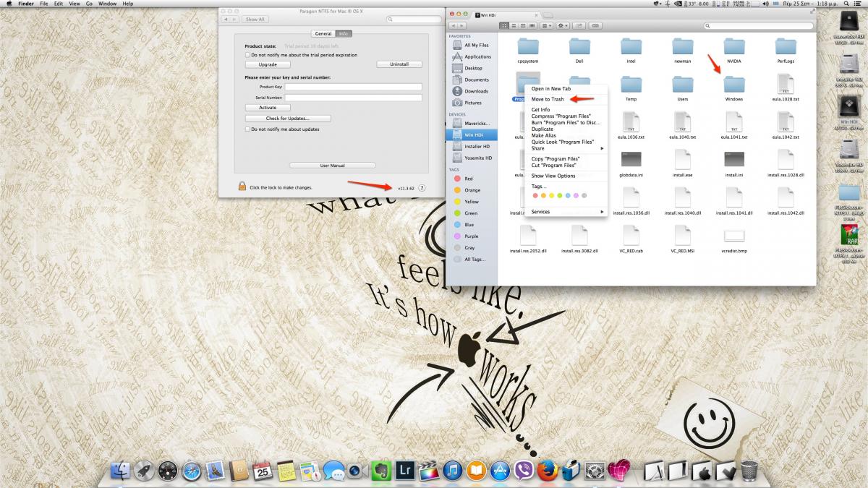Launch Lightroom from the Dock
Screen dimensions: 868x488
click(404, 470)
